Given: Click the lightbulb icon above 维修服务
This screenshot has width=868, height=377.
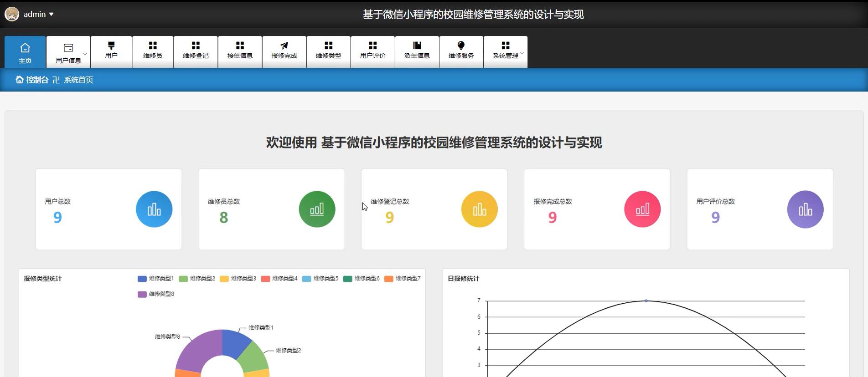Looking at the screenshot, I should click(461, 45).
